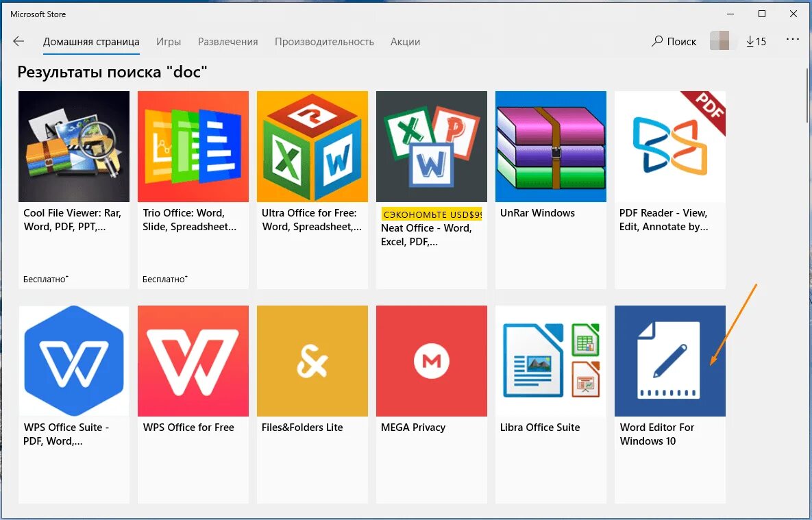Click 'Word Editor For Windows 10' title text
812x520 pixels.
pos(657,434)
